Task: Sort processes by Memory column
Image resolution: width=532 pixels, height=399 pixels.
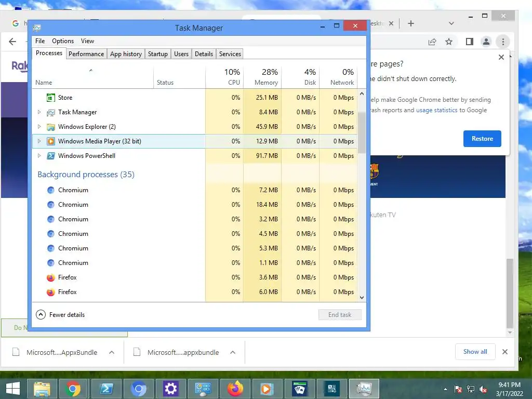Action: (262, 77)
